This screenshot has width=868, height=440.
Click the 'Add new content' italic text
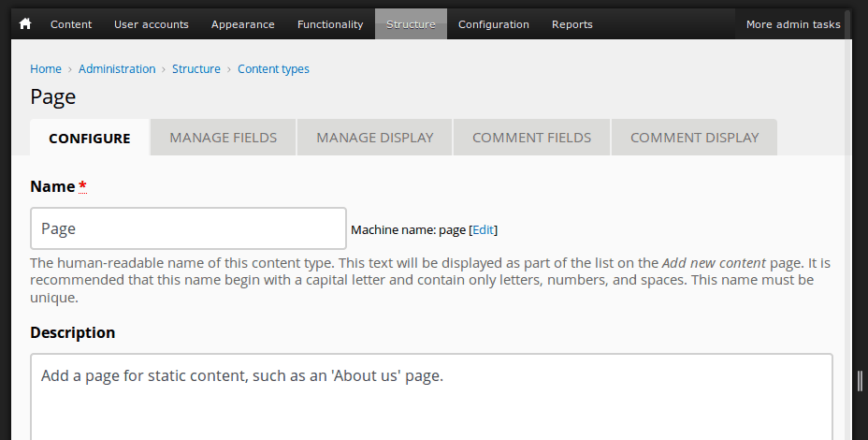(714, 263)
